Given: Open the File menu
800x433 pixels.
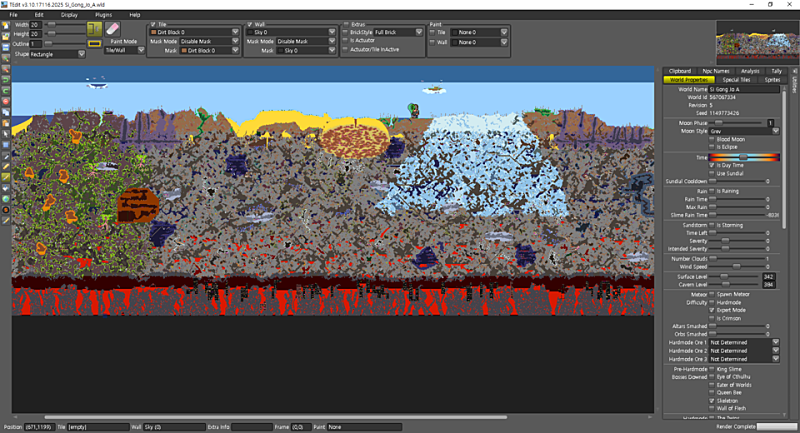Looking at the screenshot, I should 13,15.
